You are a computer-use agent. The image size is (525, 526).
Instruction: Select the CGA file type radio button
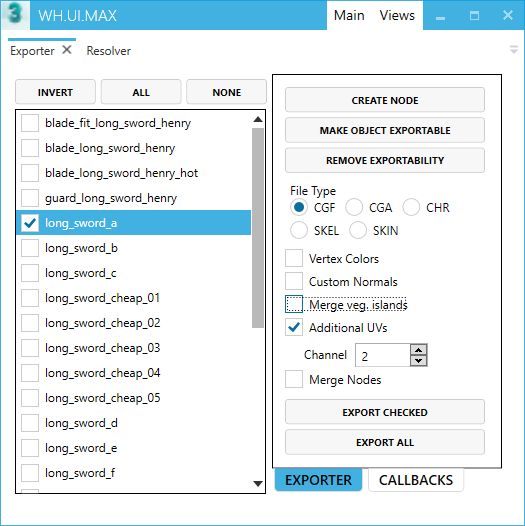354,207
